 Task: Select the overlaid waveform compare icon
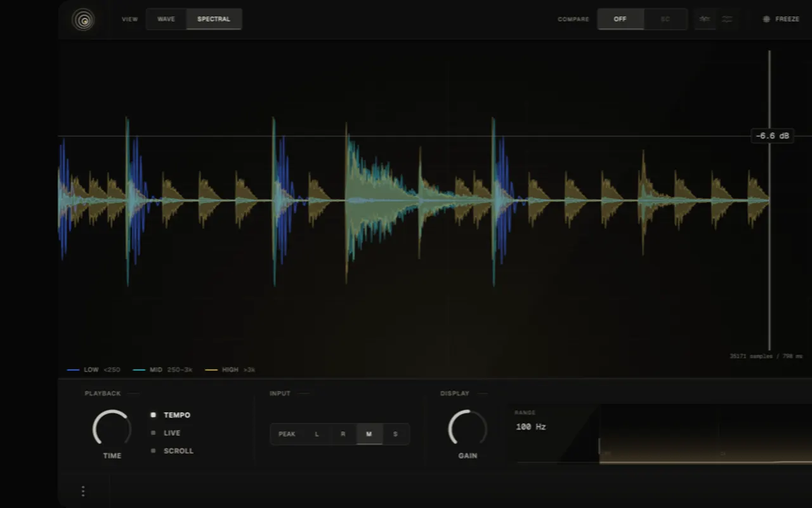[705, 19]
